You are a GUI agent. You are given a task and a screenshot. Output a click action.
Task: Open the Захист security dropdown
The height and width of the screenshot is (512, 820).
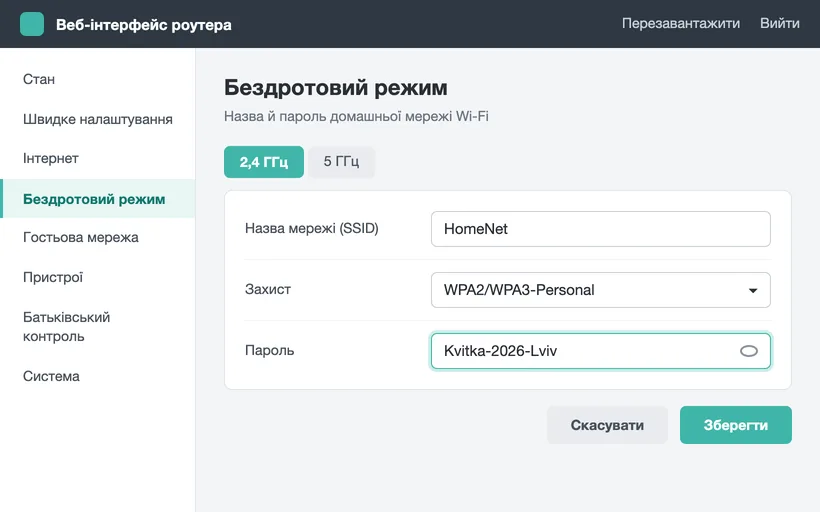[x=600, y=290]
